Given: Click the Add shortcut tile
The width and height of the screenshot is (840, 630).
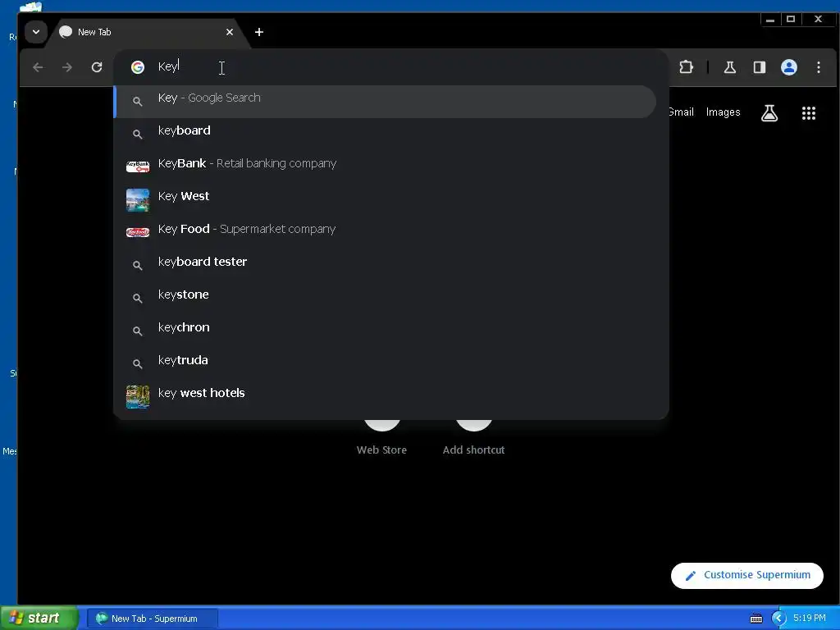Looking at the screenshot, I should 473,437.
